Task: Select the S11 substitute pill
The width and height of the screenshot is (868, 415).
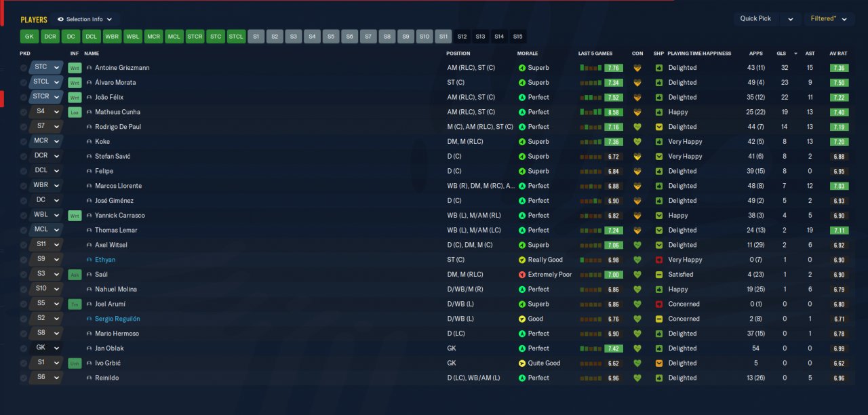Action: pos(443,37)
